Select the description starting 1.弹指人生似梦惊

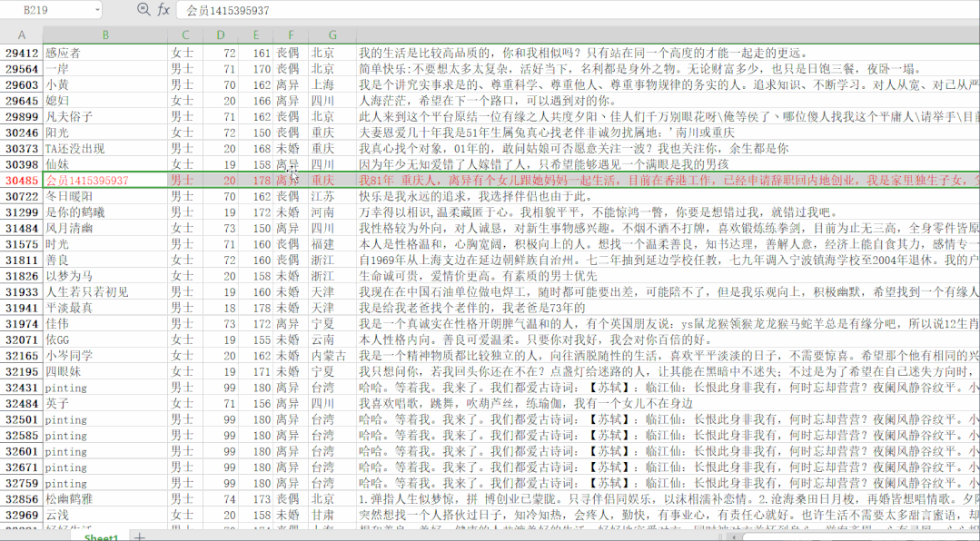(668, 499)
